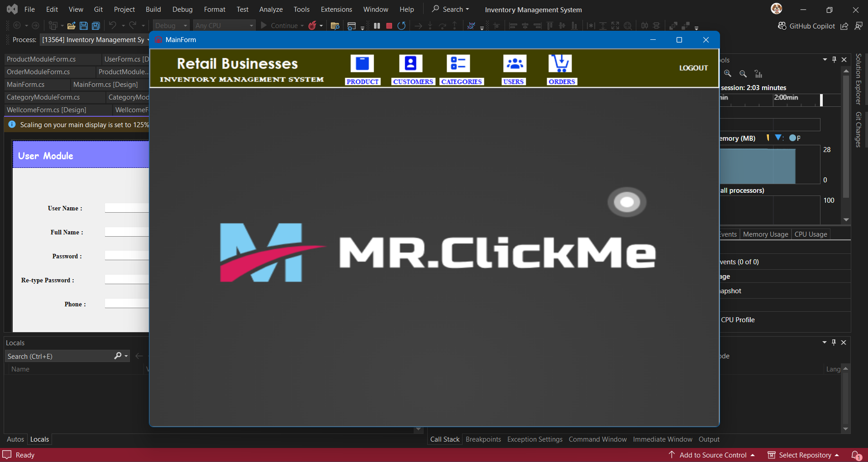Open Git Changes side tab

click(858, 129)
